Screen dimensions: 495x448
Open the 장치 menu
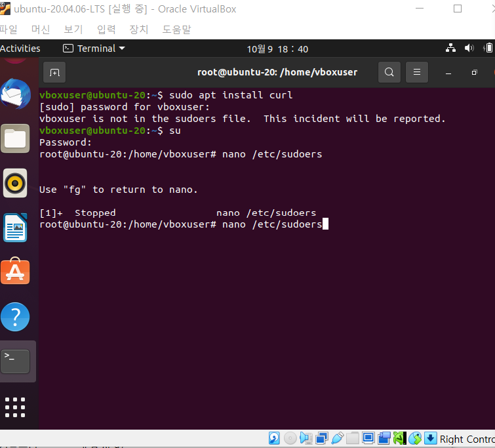[x=138, y=30]
